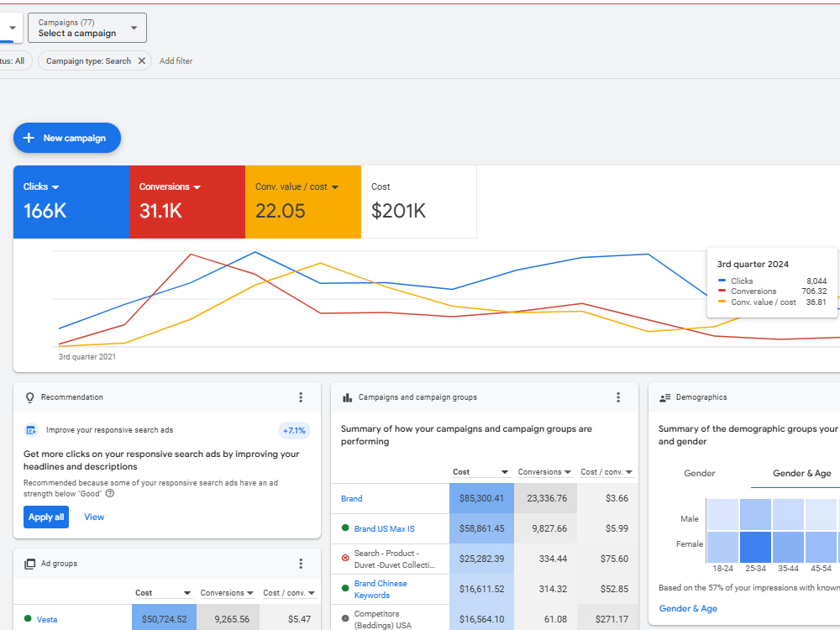Viewport: 840px width, 630px height.
Task: Click the help icon after 'Good'
Action: [x=110, y=493]
